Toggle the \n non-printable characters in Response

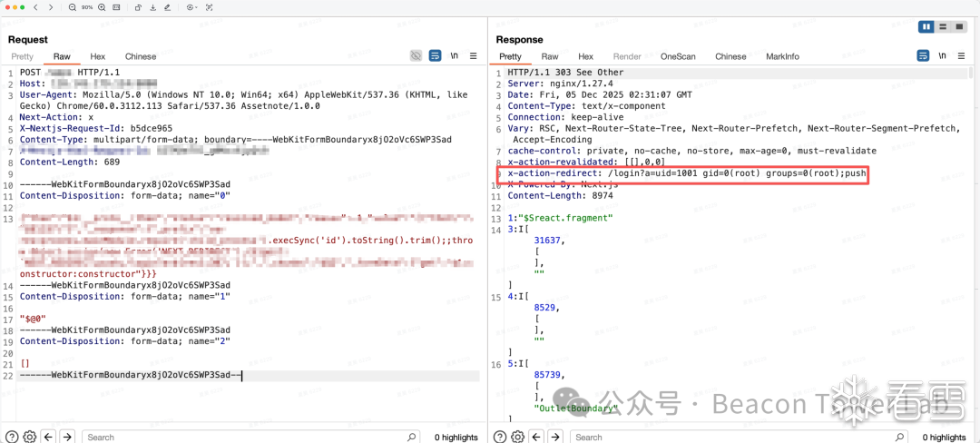click(x=942, y=56)
